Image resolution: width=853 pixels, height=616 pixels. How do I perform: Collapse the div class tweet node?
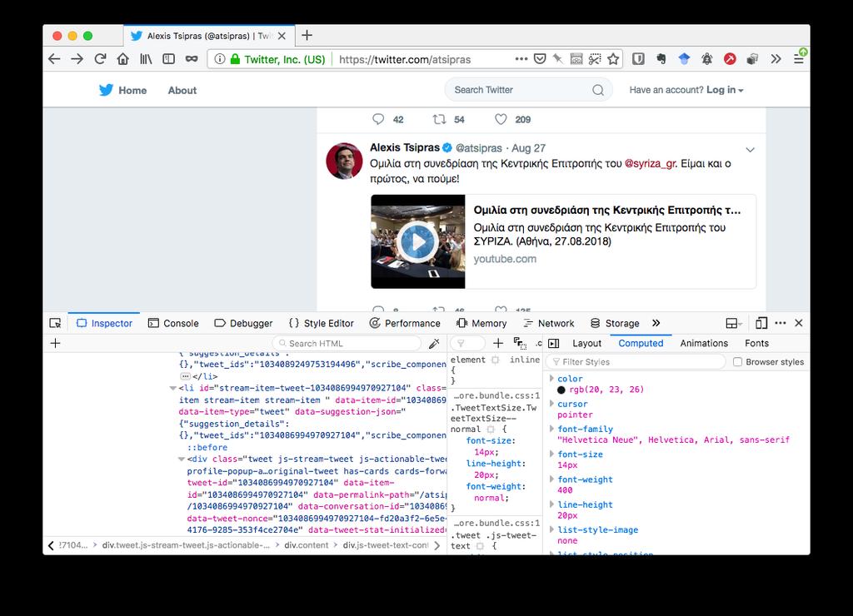[x=181, y=460]
